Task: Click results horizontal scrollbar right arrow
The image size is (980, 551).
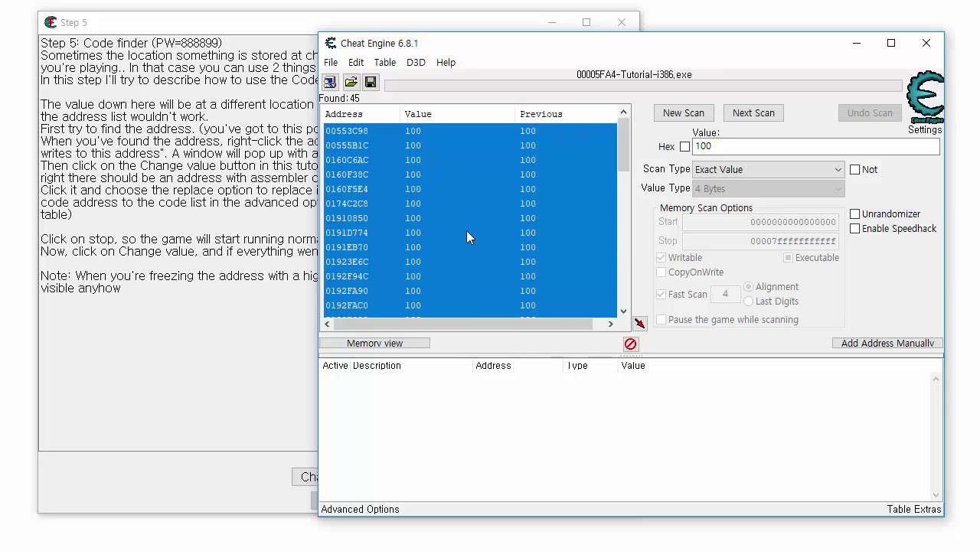Action: pyautogui.click(x=610, y=324)
